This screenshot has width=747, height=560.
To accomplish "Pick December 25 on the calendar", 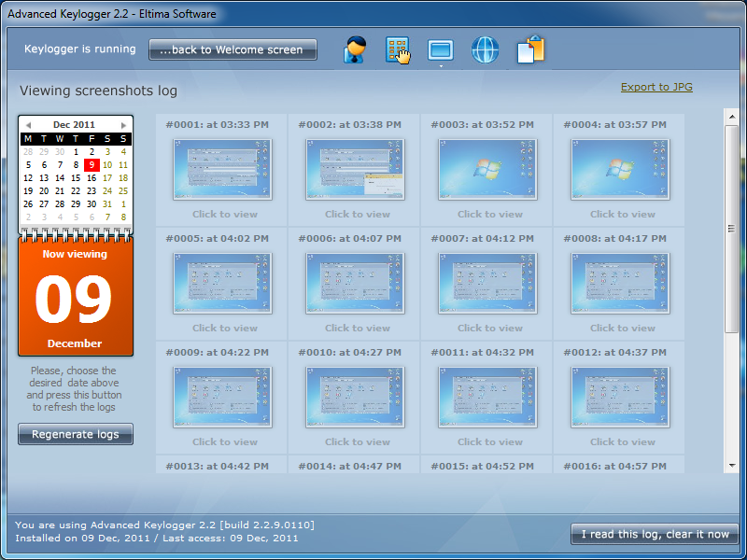I will point(123,191).
